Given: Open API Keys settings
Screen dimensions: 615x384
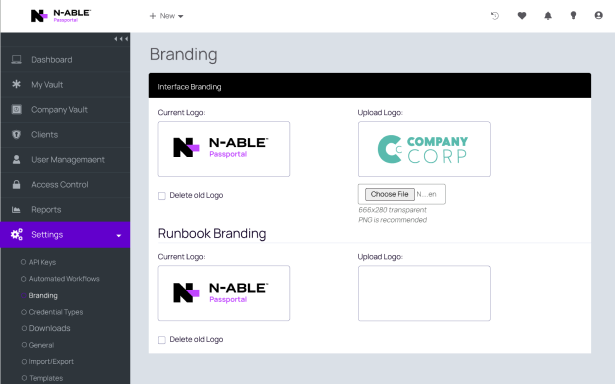Looking at the screenshot, I should [x=42, y=262].
